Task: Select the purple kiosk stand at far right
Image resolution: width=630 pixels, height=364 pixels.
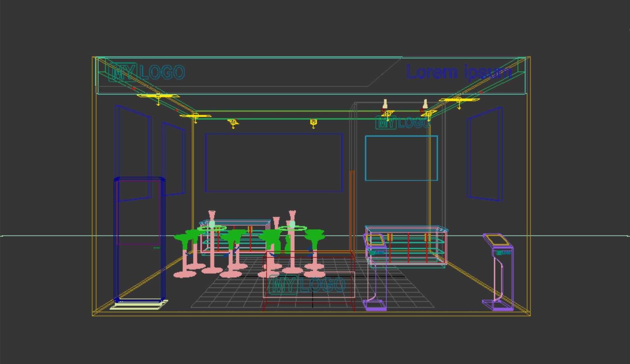Action: click(498, 272)
